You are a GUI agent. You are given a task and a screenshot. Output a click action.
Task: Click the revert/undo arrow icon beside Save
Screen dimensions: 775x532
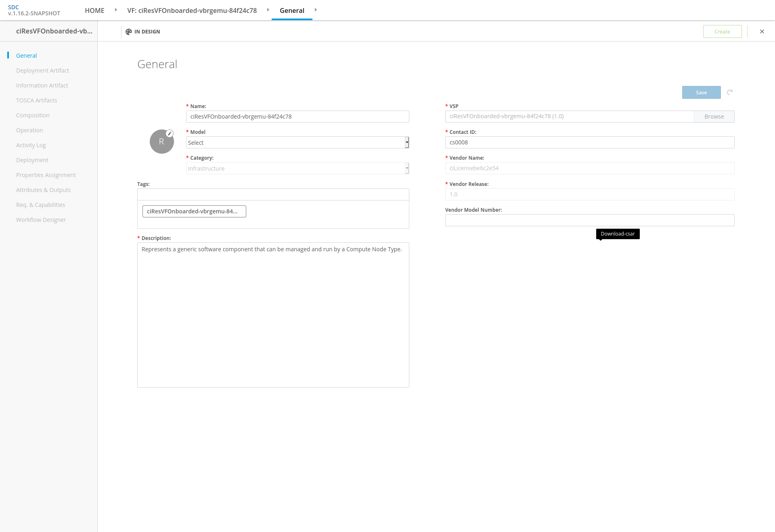730,92
